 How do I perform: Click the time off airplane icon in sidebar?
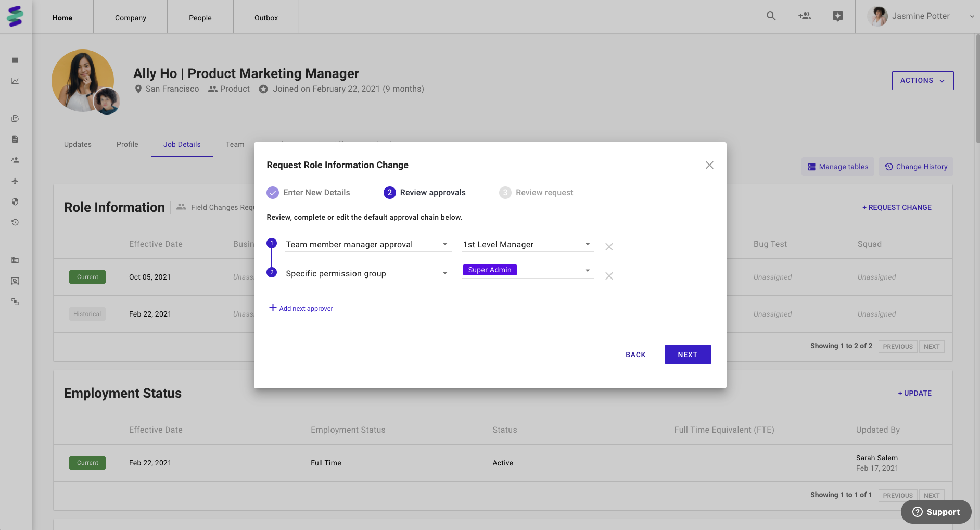click(x=15, y=181)
